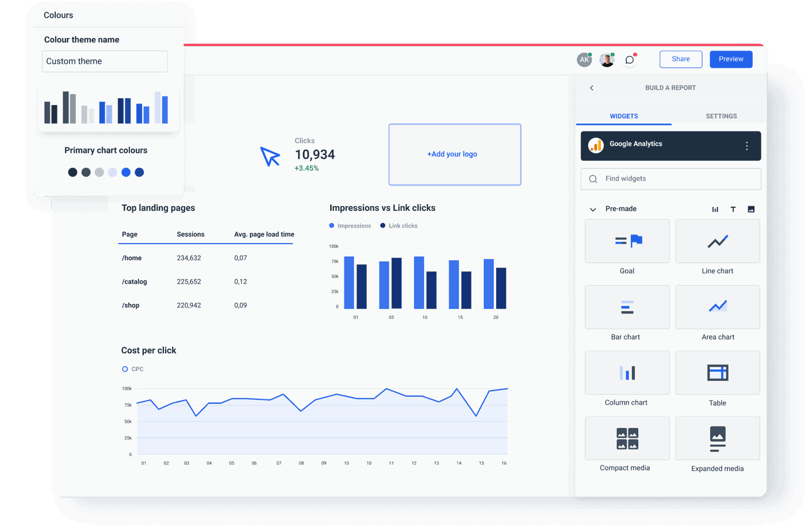Viewport: 805px width, 532px height.
Task: Add a Table widget
Action: point(718,372)
